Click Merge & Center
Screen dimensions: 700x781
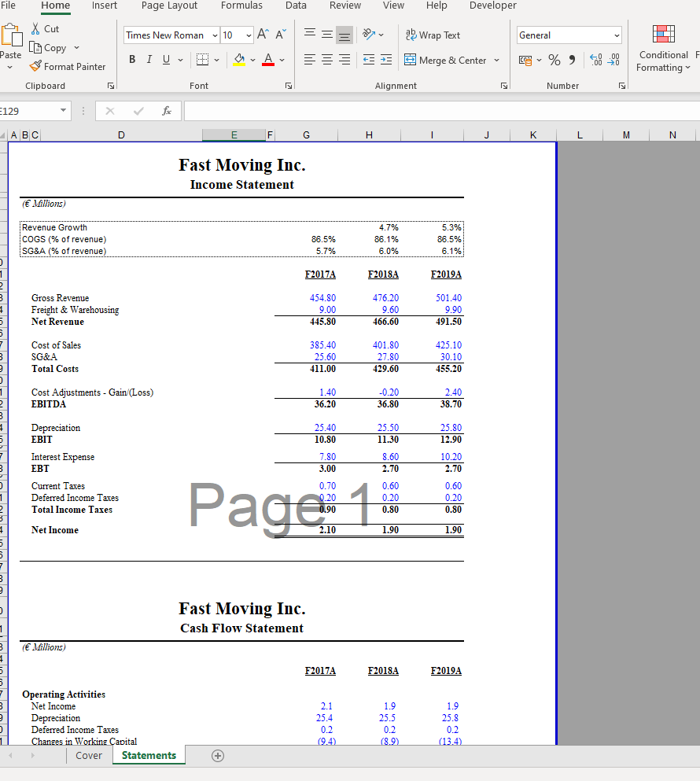click(445, 61)
